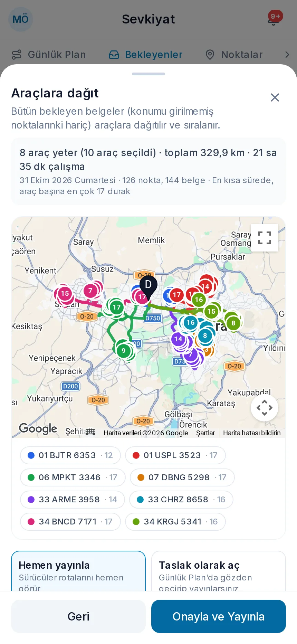This screenshot has width=297, height=644.
Task: Select the 34 BNCD 7171 vehicle chip
Action: click(x=70, y=522)
